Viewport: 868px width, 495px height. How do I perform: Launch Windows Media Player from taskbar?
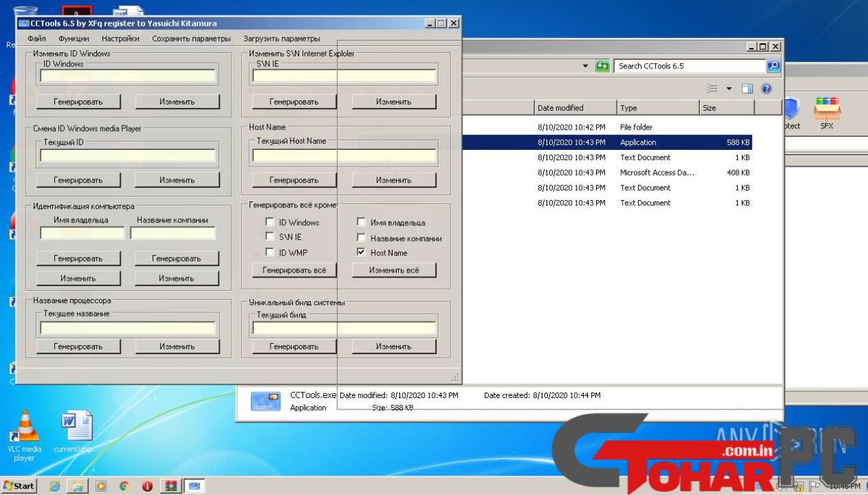pyautogui.click(x=100, y=486)
